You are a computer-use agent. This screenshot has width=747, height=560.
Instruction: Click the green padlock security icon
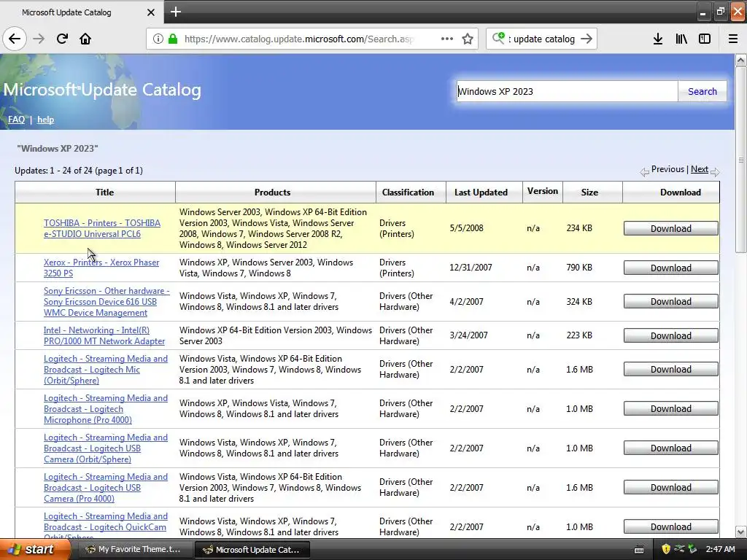[x=174, y=39]
